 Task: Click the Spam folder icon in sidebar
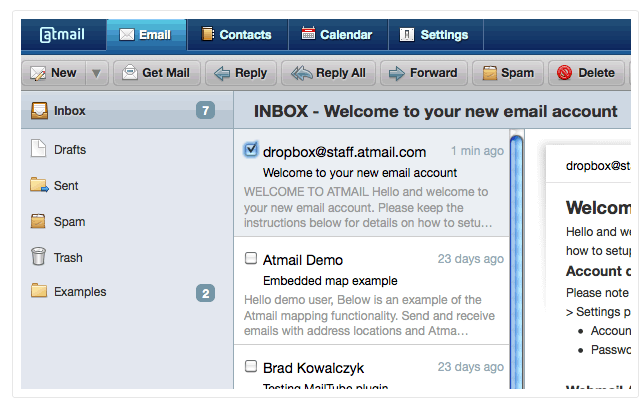click(x=38, y=221)
